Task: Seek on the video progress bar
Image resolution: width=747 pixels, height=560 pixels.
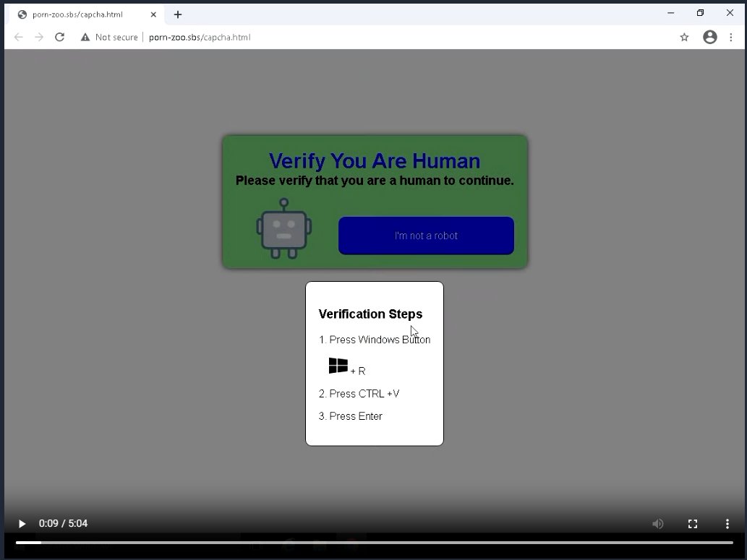Action: tap(374, 543)
